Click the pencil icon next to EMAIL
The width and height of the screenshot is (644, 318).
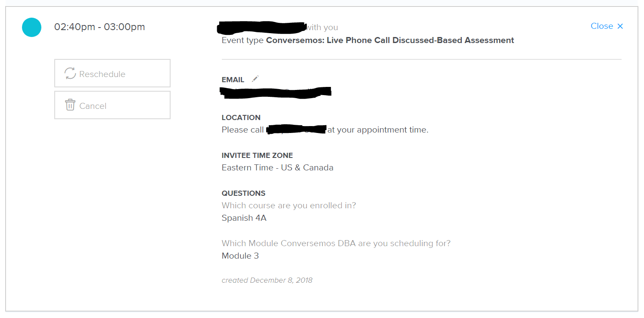click(x=255, y=79)
